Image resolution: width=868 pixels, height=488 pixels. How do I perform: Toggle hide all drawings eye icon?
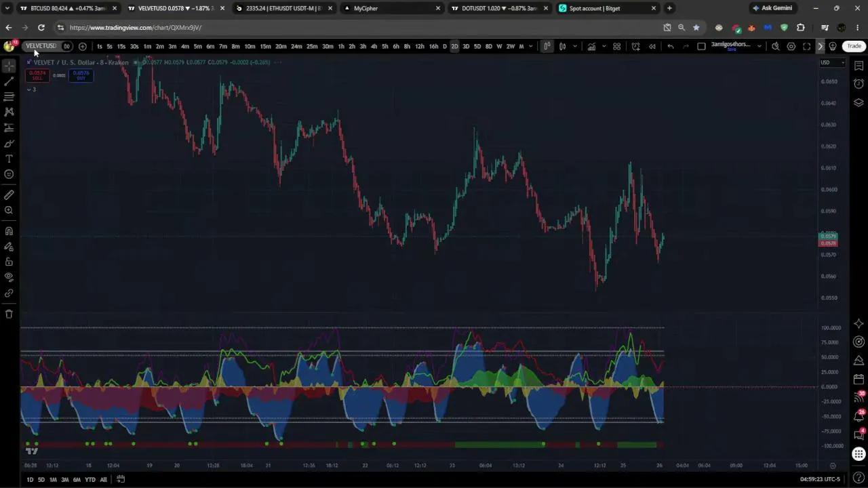coord(9,277)
